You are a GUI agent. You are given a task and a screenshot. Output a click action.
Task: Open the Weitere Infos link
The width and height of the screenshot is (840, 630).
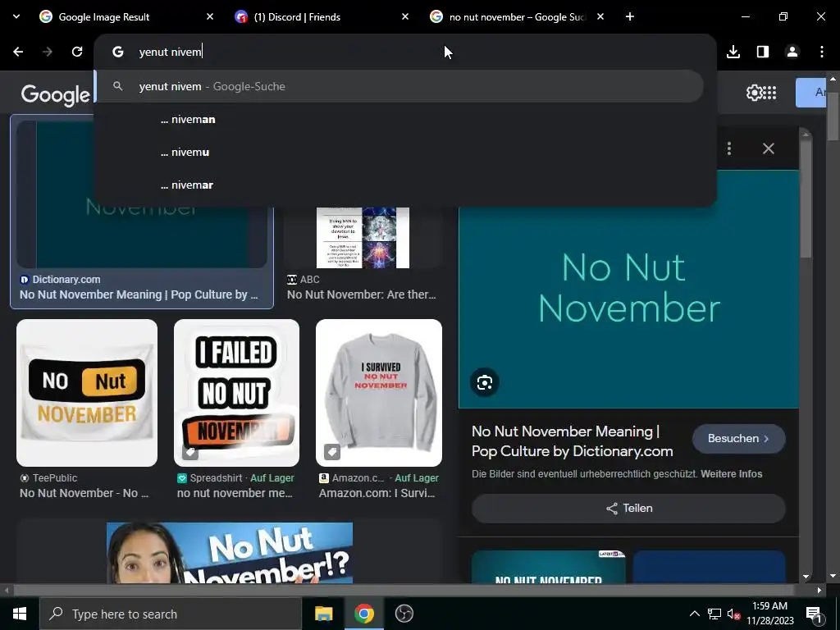(731, 473)
